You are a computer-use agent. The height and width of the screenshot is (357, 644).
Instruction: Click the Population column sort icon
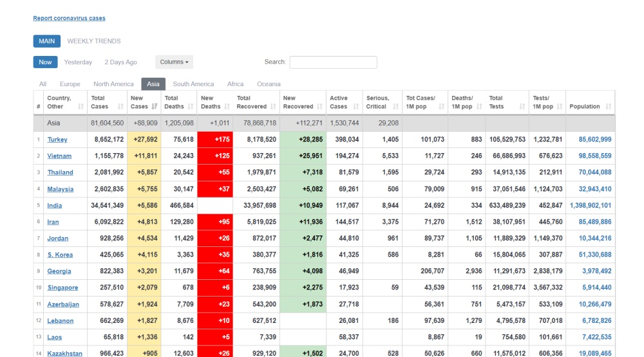tap(609, 107)
